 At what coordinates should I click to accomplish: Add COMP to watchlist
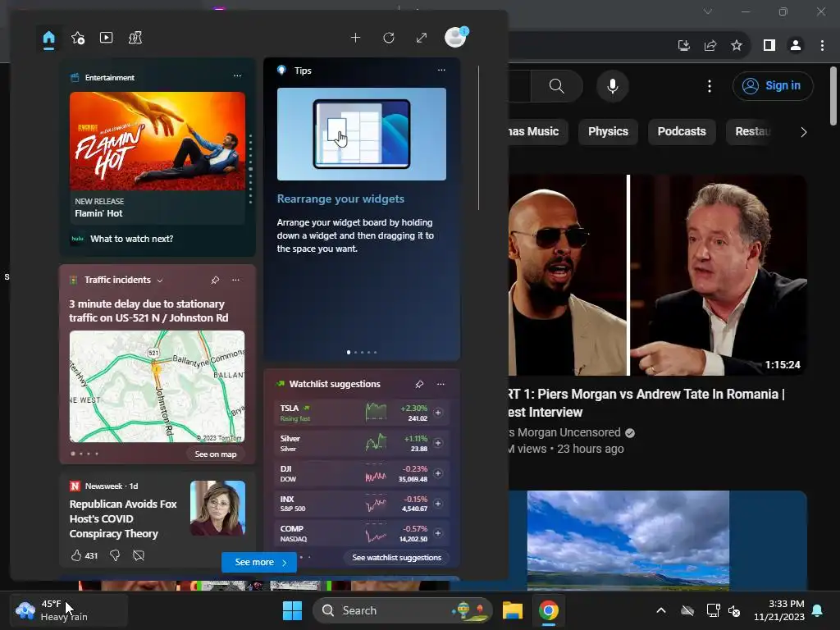pos(438,533)
